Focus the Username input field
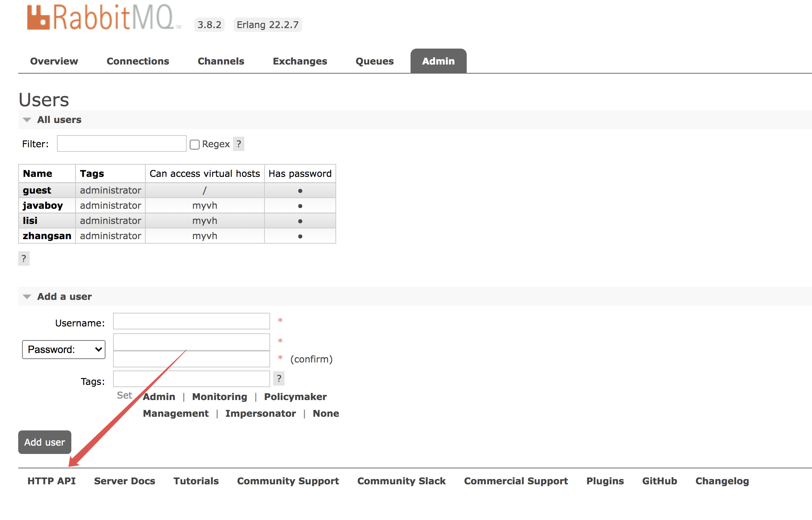The height and width of the screenshot is (520, 812). pos(191,321)
